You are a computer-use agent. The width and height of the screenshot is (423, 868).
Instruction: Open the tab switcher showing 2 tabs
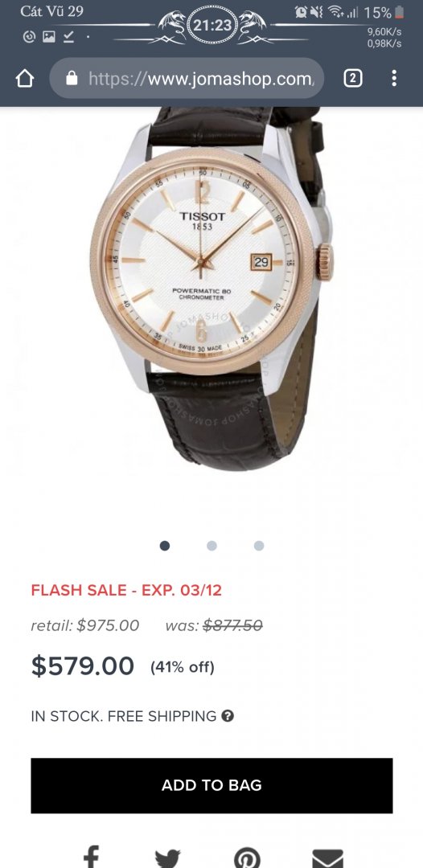353,79
